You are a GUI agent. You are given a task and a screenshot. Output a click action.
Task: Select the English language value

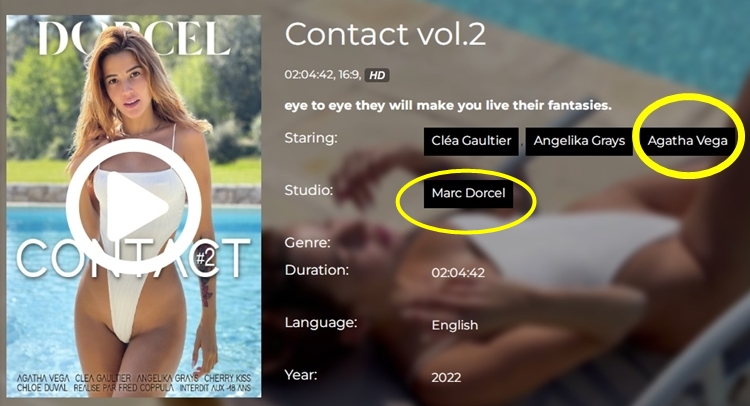pos(454,325)
